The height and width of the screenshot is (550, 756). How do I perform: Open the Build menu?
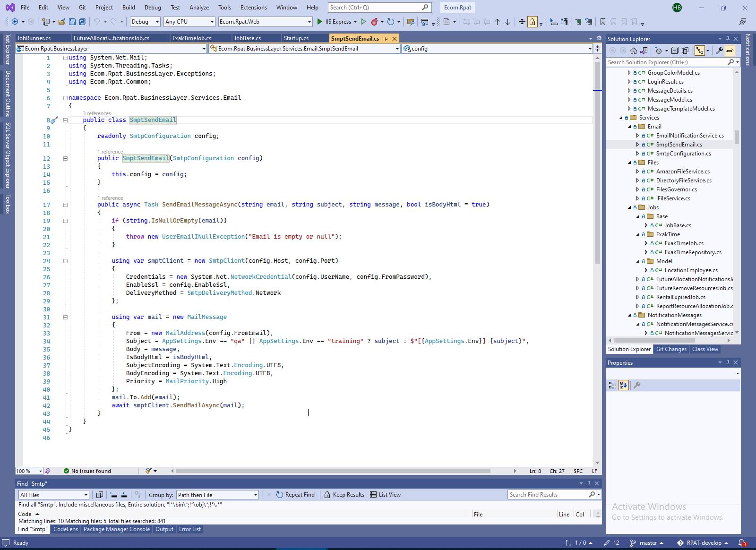pos(129,8)
